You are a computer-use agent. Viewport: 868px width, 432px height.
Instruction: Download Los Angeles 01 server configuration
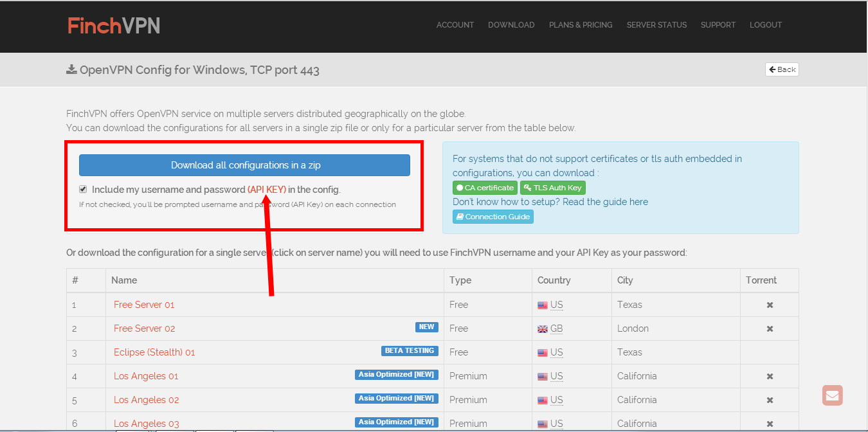pyautogui.click(x=146, y=376)
